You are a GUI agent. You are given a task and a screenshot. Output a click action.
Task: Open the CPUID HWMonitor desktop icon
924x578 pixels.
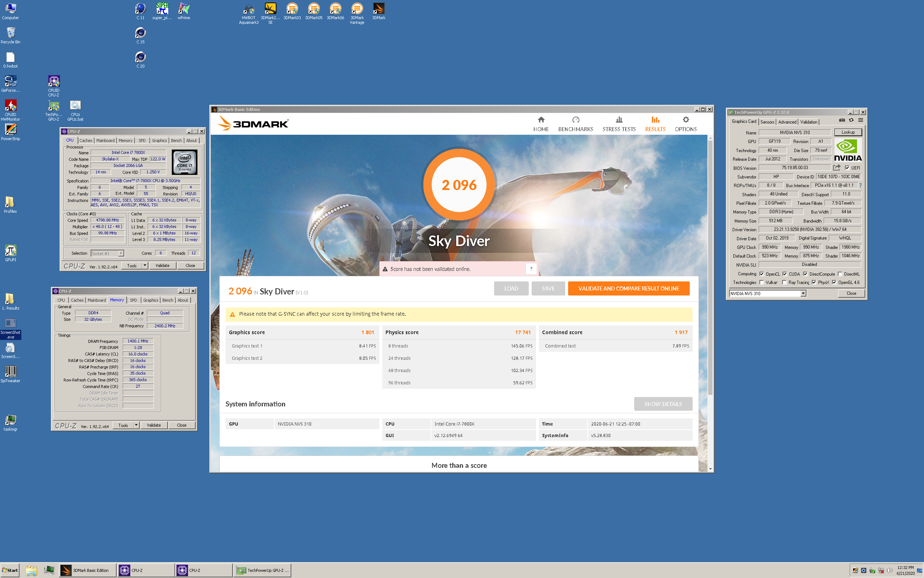coord(10,111)
